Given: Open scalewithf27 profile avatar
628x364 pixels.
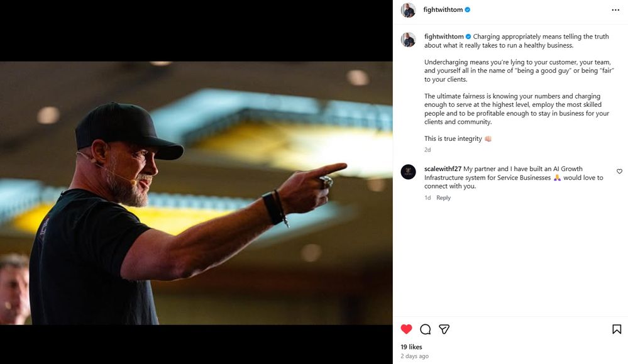Looking at the screenshot, I should click(x=409, y=172).
